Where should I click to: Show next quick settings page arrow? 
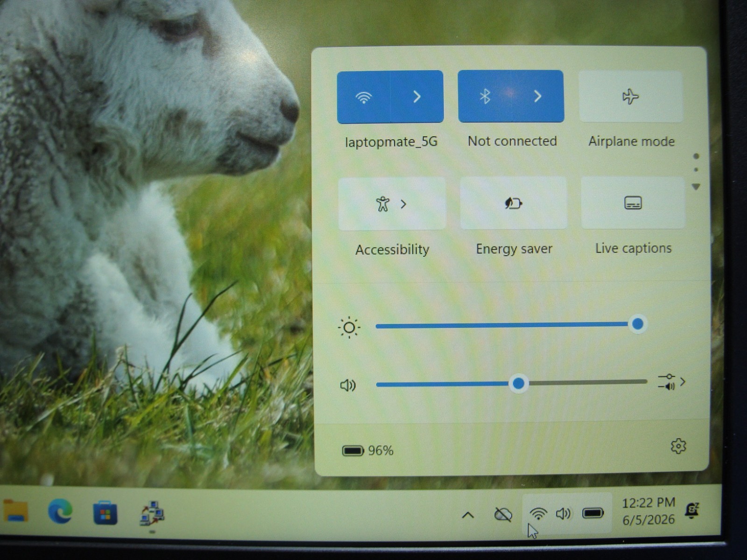click(696, 187)
